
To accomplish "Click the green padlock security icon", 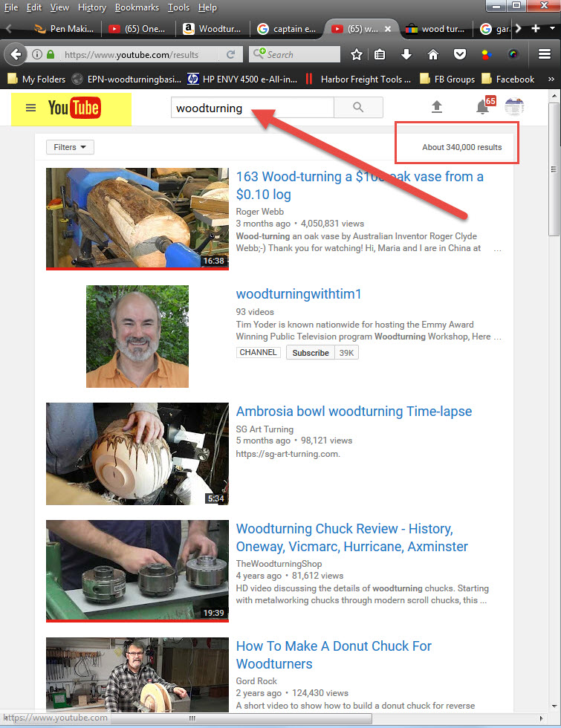I will pyautogui.click(x=51, y=55).
